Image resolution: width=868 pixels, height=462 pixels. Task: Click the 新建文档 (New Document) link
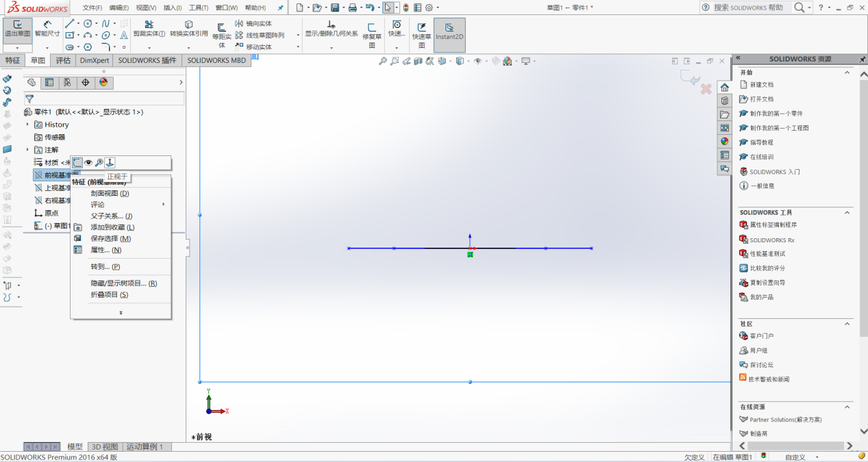(762, 85)
